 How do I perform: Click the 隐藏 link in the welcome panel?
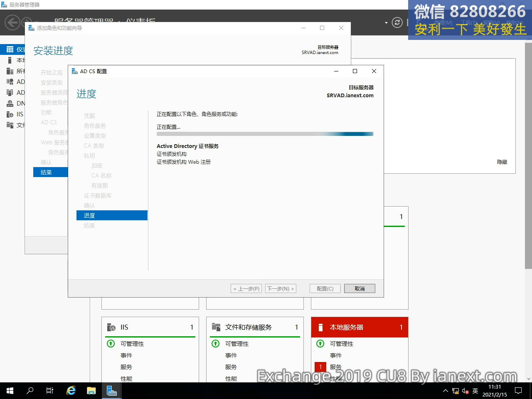pyautogui.click(x=502, y=162)
